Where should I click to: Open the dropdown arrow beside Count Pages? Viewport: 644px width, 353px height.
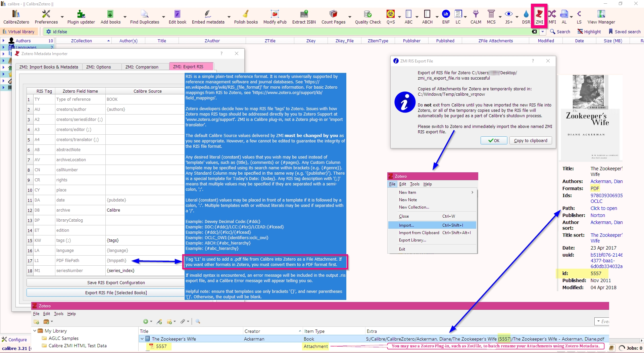pyautogui.click(x=350, y=17)
